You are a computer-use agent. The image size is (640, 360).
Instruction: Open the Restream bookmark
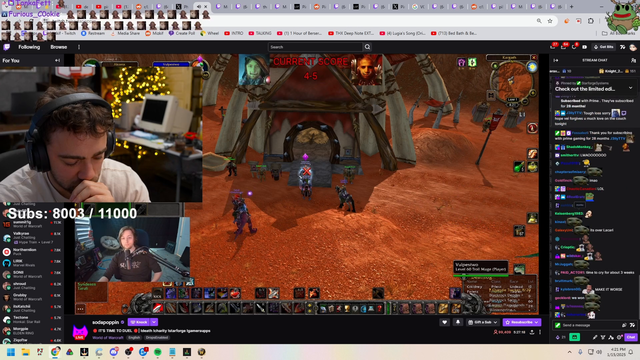pyautogui.click(x=93, y=33)
